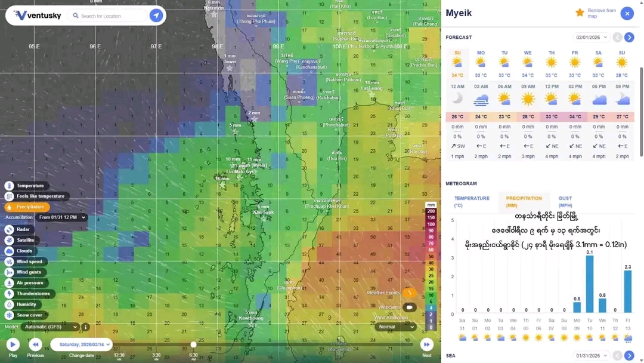
Task: Click the 3.1 mm bar on Tu 10
Action: point(589,284)
